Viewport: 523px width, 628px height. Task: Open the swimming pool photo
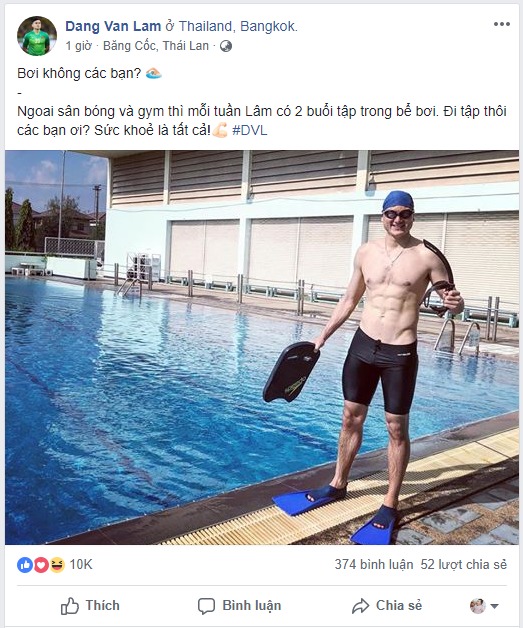tap(262, 347)
